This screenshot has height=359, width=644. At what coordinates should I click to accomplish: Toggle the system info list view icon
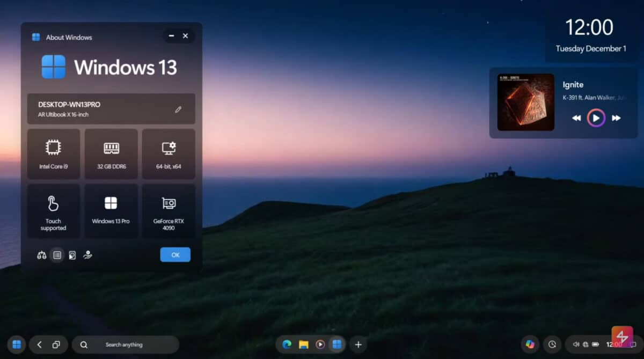click(x=57, y=255)
